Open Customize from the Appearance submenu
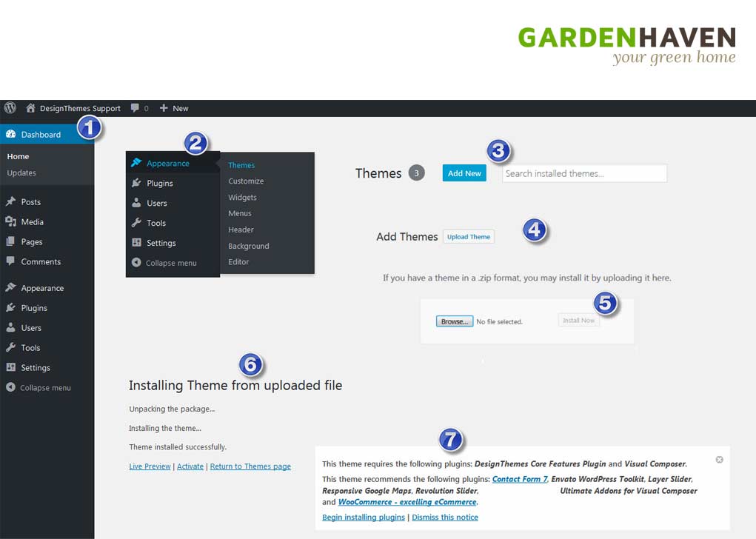This screenshot has height=539, width=756. point(246,181)
